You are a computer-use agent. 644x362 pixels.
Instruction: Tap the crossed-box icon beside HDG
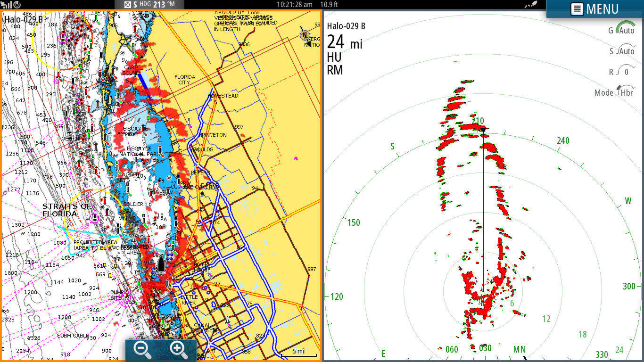click(127, 4)
